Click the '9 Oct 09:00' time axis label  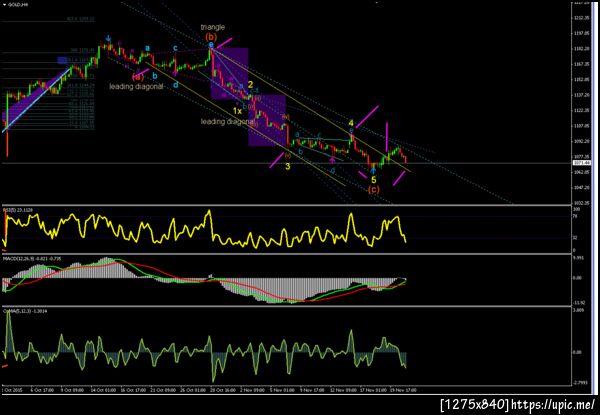point(73,390)
